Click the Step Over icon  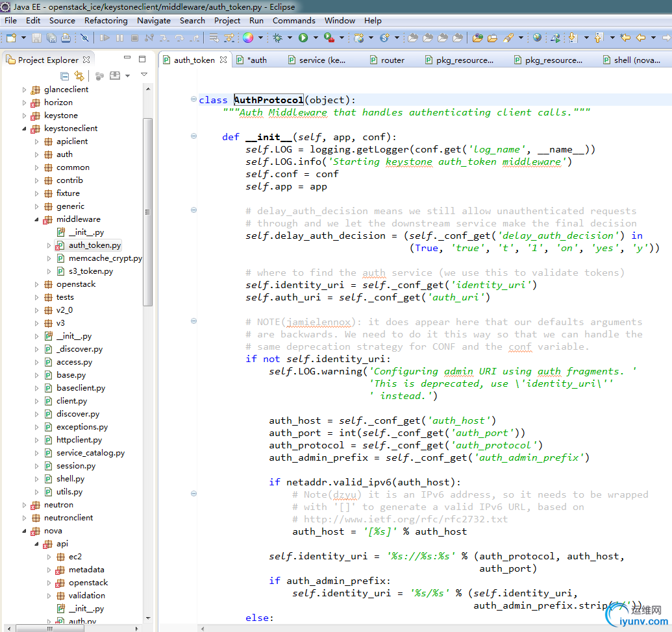179,38
